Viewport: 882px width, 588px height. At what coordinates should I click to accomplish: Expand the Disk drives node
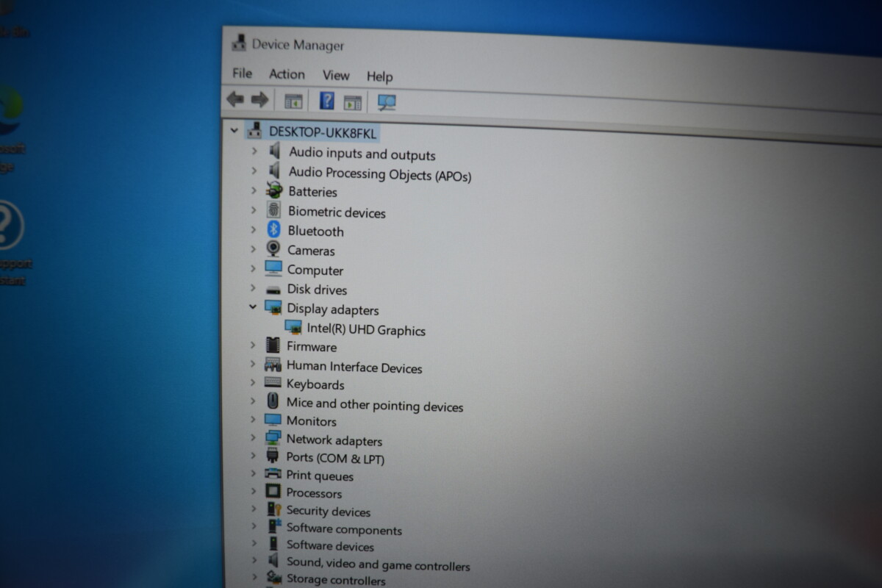[254, 288]
